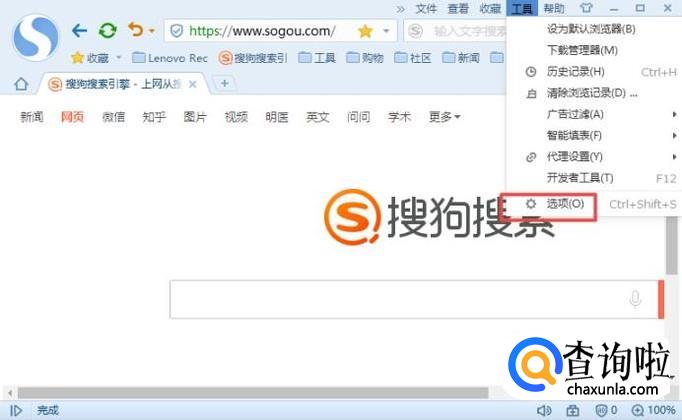Image resolution: width=682 pixels, height=420 pixels.
Task: Click the Sogou search input box
Action: click(414, 300)
